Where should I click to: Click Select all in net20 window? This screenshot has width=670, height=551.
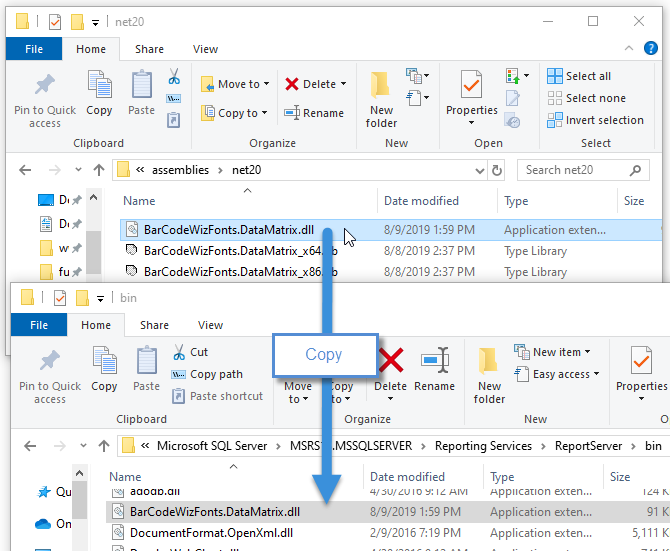[x=579, y=76]
